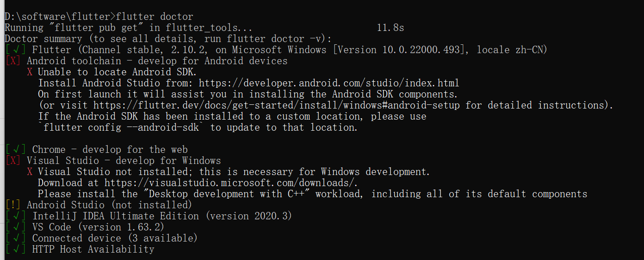Click the 'VS Code (version 1.63.2)' line

pyautogui.click(x=85, y=227)
